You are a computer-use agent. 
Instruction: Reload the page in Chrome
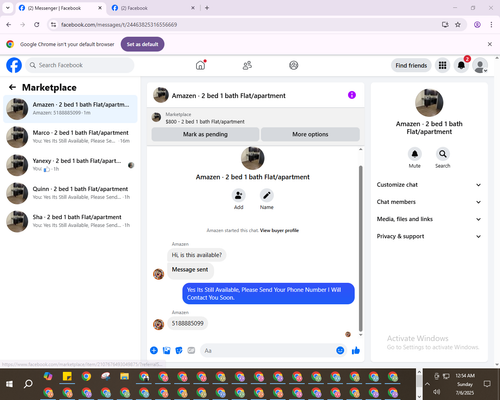[37, 25]
